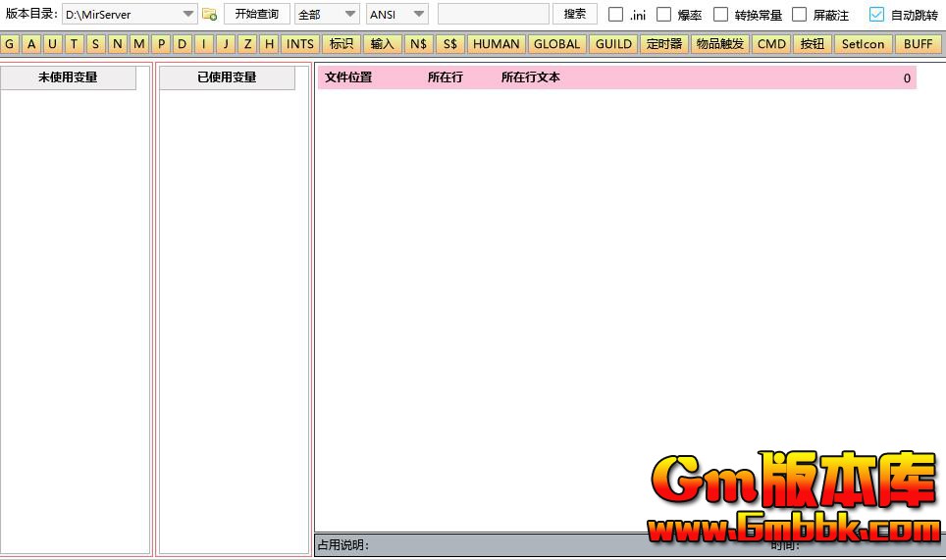Click the S$ button
946x560 pixels.
pyautogui.click(x=450, y=44)
